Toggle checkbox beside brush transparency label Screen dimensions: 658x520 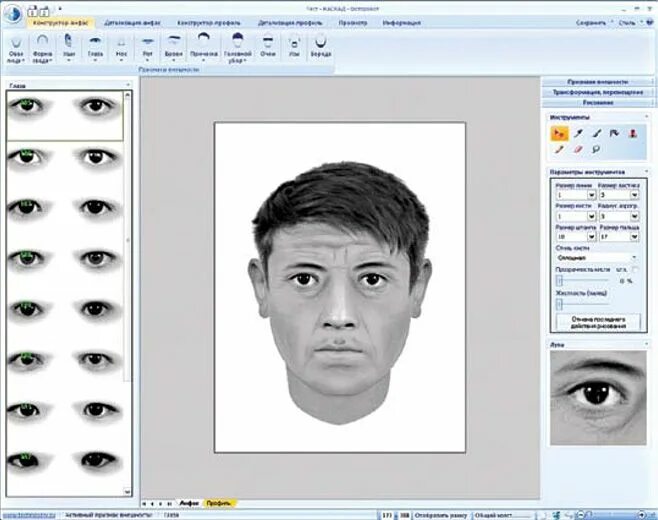pos(634,269)
